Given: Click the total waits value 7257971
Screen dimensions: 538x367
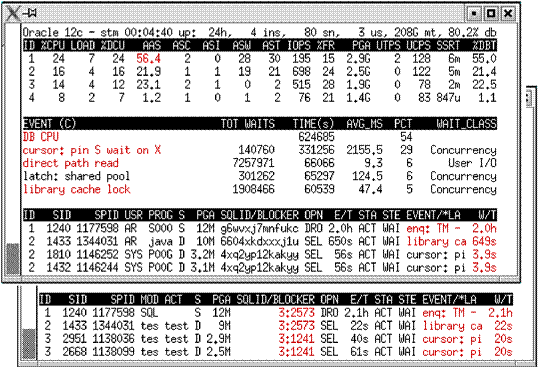Looking at the screenshot, I should 254,163.
